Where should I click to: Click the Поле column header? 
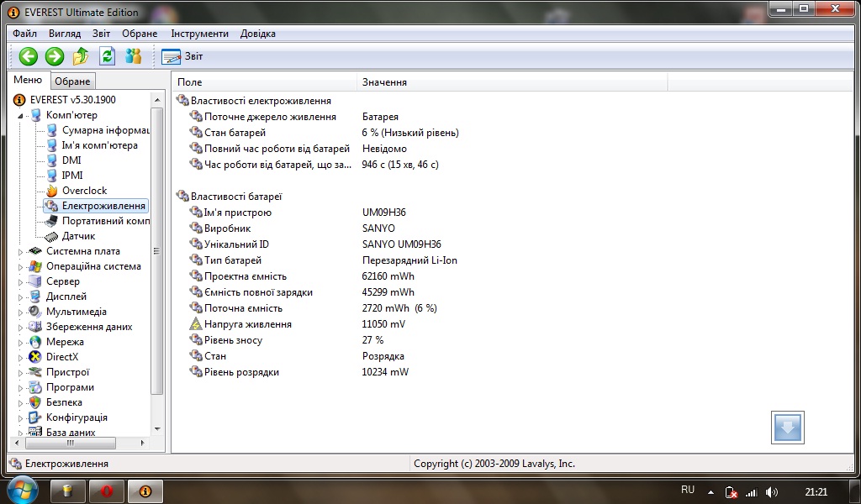(x=265, y=82)
